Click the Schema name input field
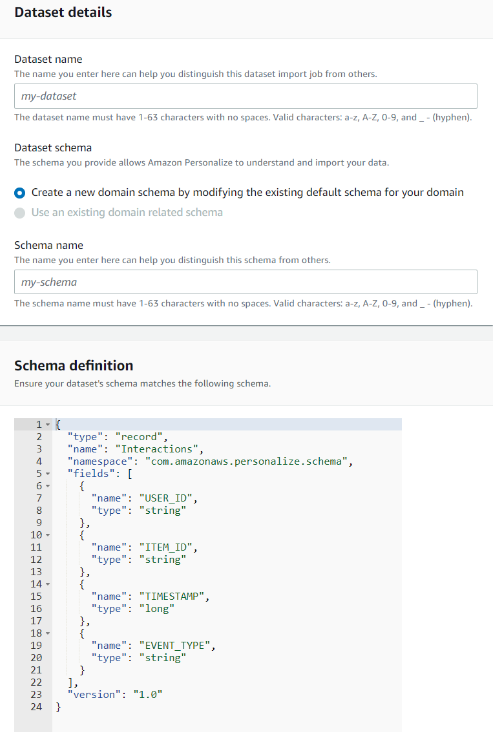Image resolution: width=493 pixels, height=732 pixels. pyautogui.click(x=246, y=282)
